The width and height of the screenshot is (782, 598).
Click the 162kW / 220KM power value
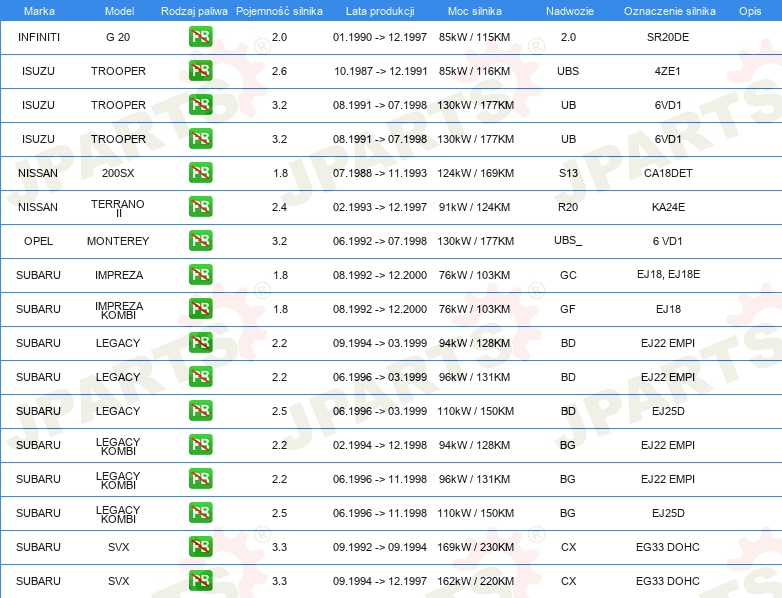point(475,581)
